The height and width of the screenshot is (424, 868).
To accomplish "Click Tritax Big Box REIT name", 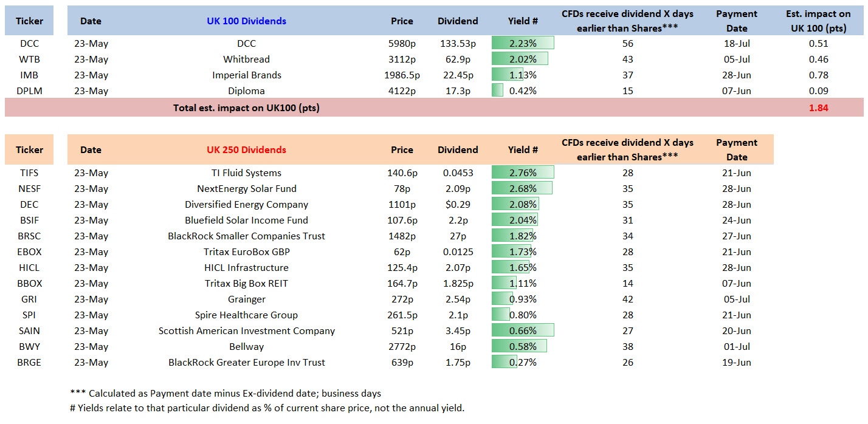I will [246, 283].
